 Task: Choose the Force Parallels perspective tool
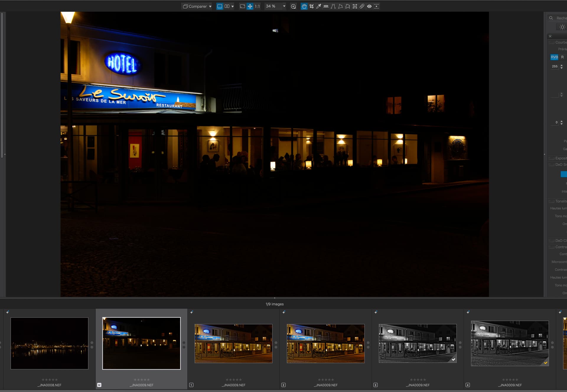tap(333, 6)
